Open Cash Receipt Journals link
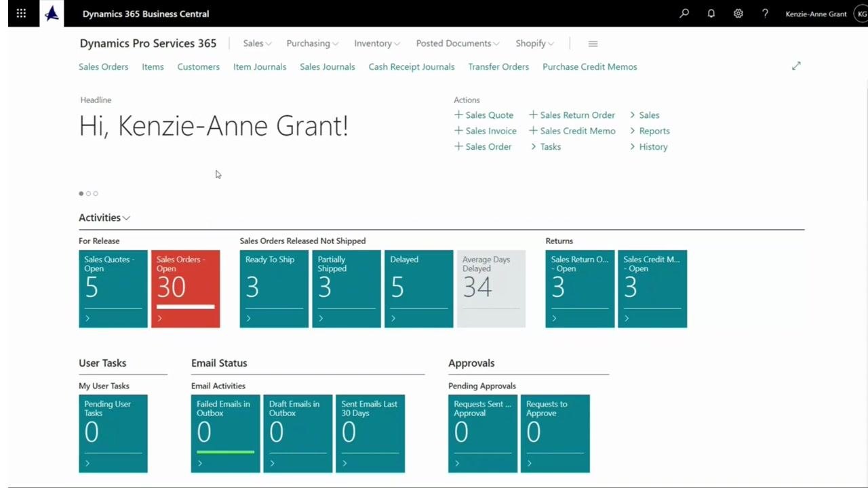This screenshot has height=488, width=868. click(412, 66)
